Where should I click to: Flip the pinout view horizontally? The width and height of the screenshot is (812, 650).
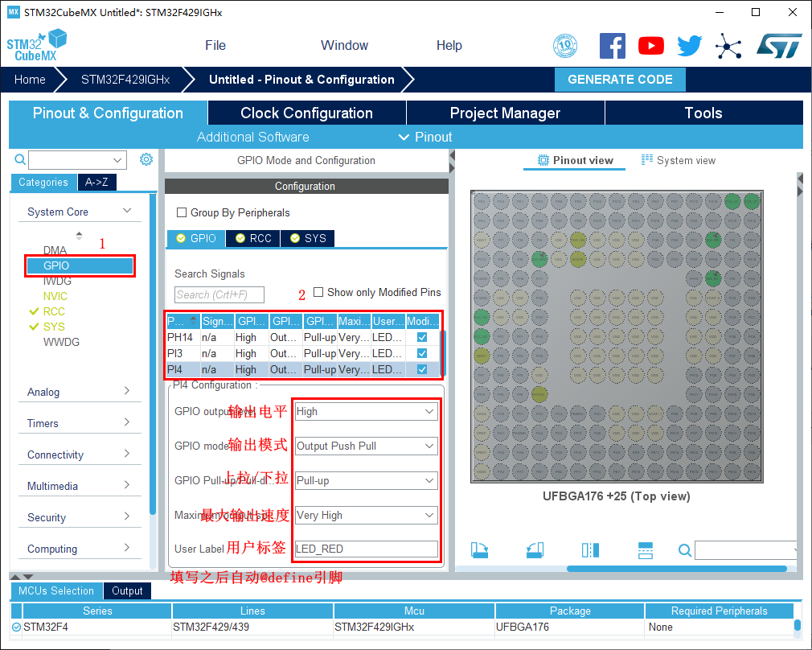tap(590, 549)
